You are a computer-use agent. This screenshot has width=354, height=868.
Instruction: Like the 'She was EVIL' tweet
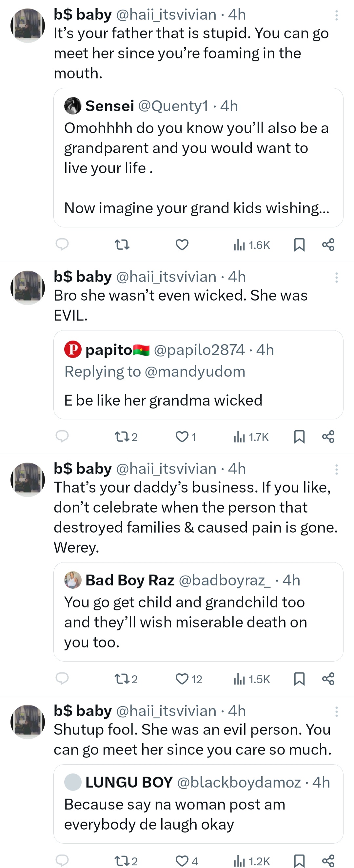182,437
